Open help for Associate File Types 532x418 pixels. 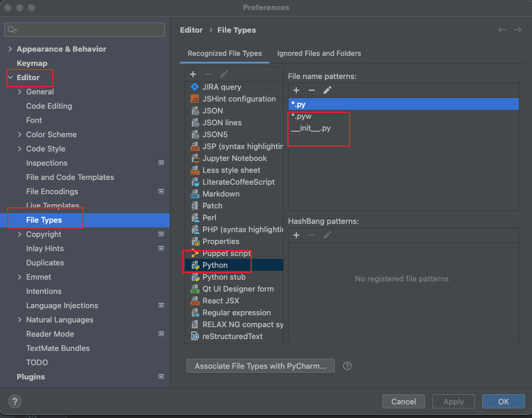347,366
